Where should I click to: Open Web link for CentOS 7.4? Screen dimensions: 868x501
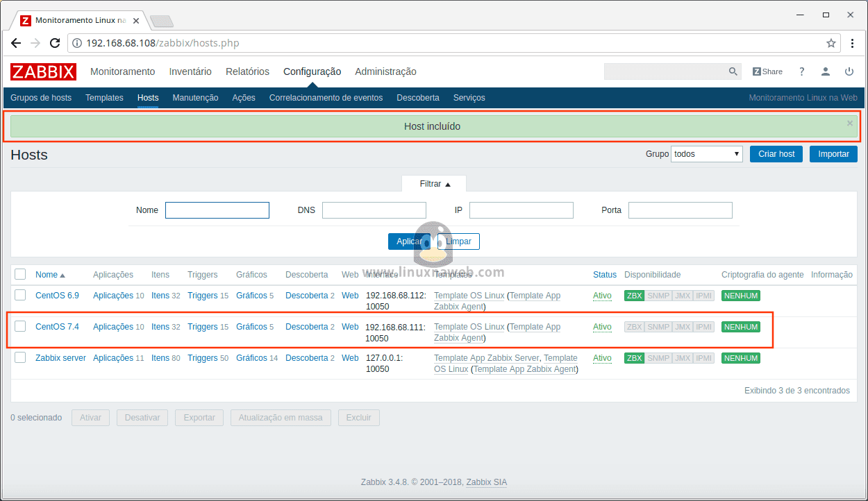(x=350, y=327)
